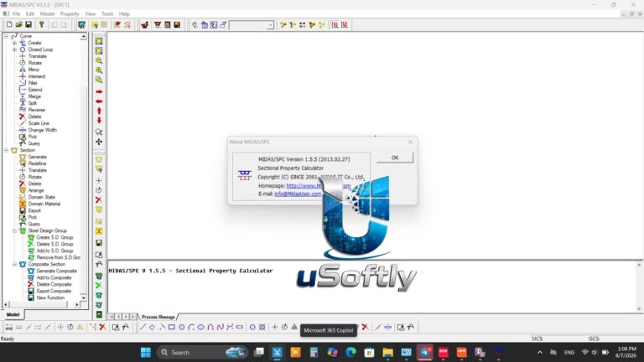Click the red pan-left arrow icon
644x362 pixels.
coord(99,101)
